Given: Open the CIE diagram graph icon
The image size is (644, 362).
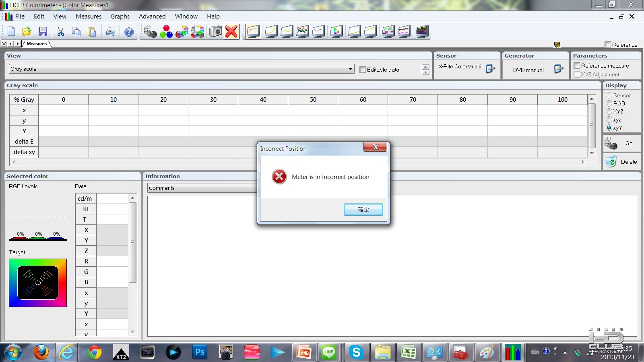Looking at the screenshot, I should click(336, 31).
